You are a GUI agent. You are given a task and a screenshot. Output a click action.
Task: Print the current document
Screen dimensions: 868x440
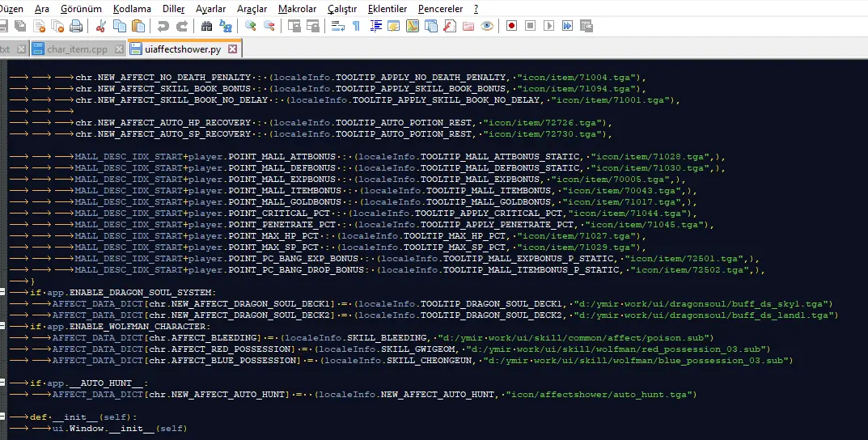pyautogui.click(x=76, y=26)
